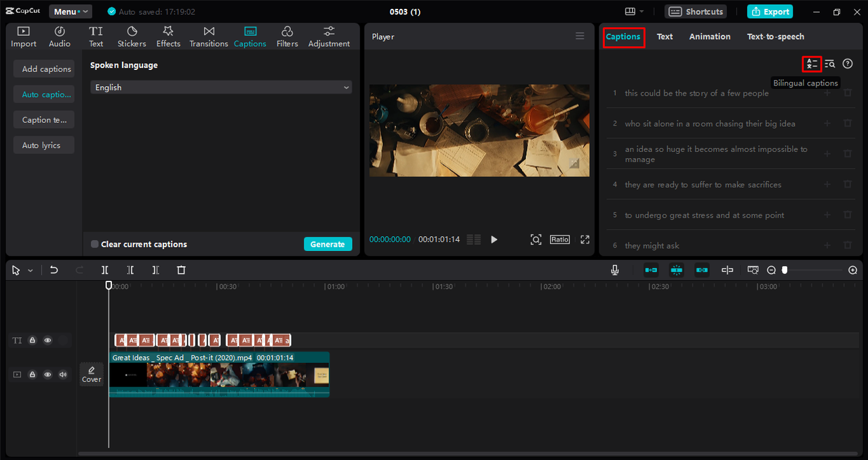The height and width of the screenshot is (460, 868).
Task: Click the Delete right trim tool
Action: tap(155, 270)
